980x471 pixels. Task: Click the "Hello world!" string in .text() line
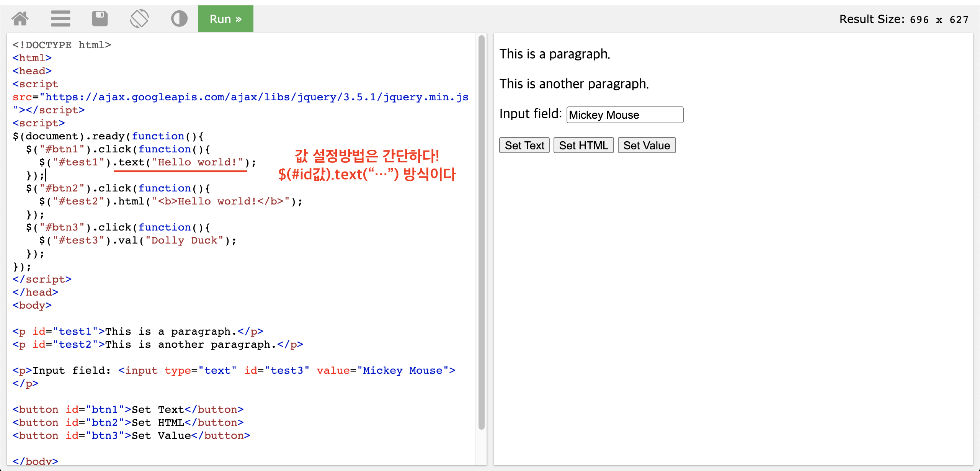tap(198, 162)
